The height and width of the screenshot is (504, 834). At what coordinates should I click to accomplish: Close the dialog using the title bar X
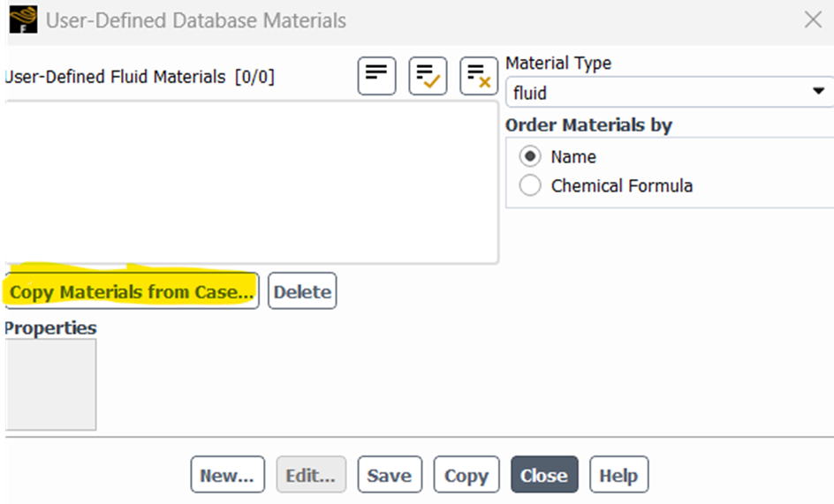(x=812, y=19)
